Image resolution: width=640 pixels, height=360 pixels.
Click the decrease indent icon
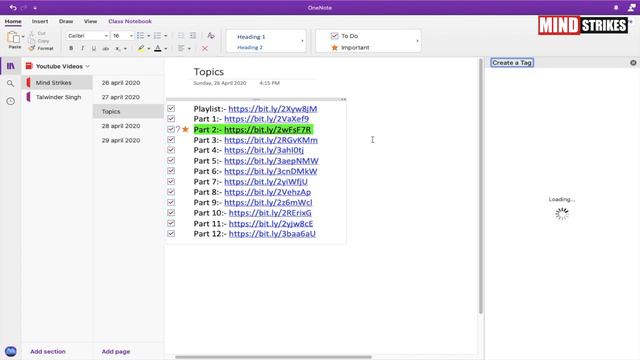pos(181,36)
